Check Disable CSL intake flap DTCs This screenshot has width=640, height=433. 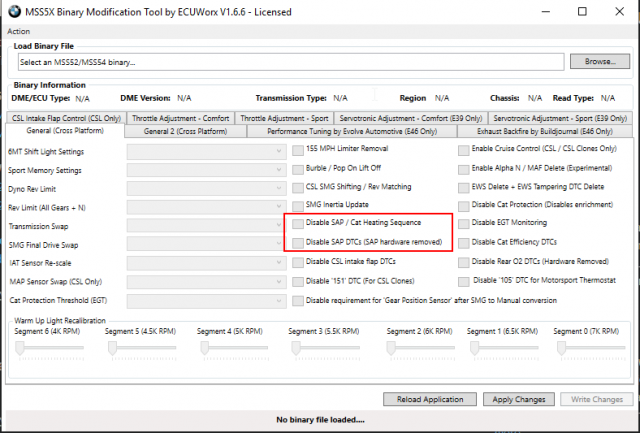point(298,262)
